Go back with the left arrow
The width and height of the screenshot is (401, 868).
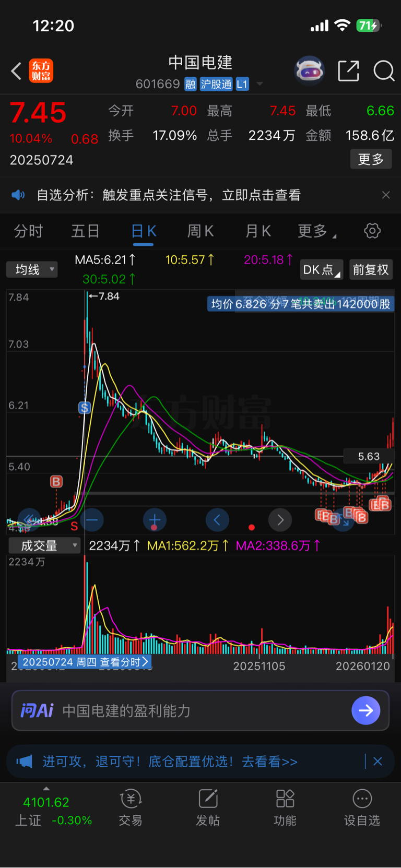pyautogui.click(x=16, y=71)
